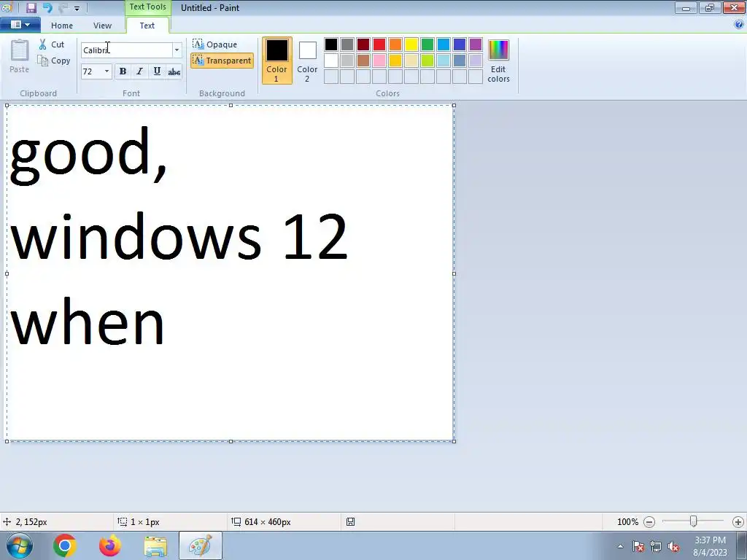Cut the selection with scissors button

point(52,44)
